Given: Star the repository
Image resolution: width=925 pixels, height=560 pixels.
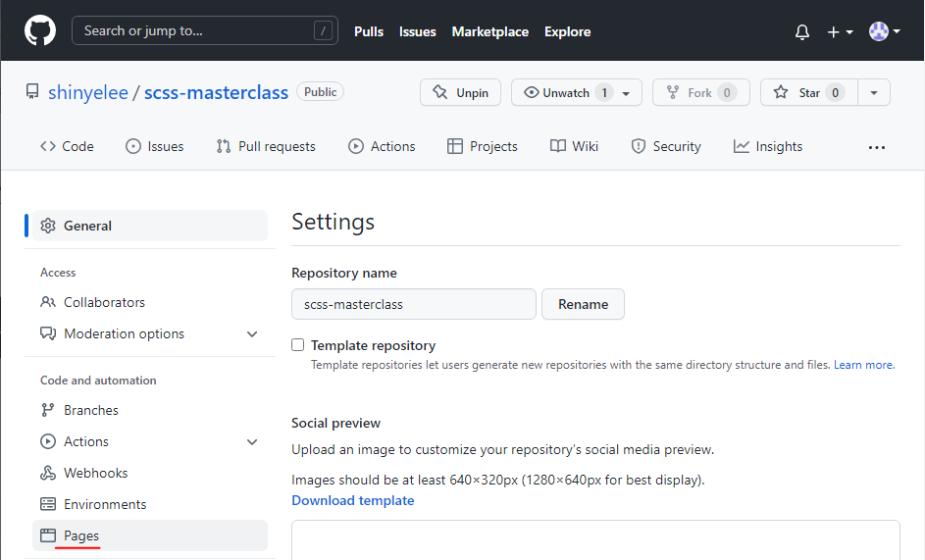Looking at the screenshot, I should [x=809, y=92].
